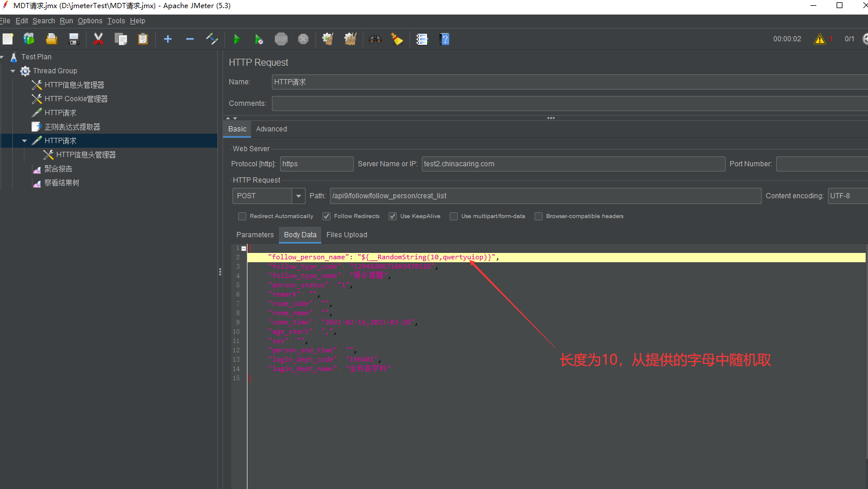Select the Basic tab
The height and width of the screenshot is (489, 868).
(x=237, y=129)
